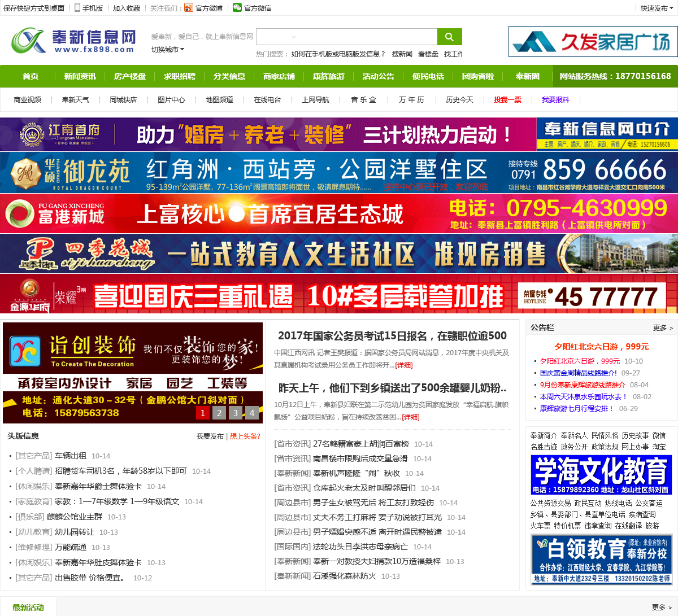Open the 商家店铺 navigation tab
Image resolution: width=678 pixels, height=616 pixels.
tap(279, 76)
